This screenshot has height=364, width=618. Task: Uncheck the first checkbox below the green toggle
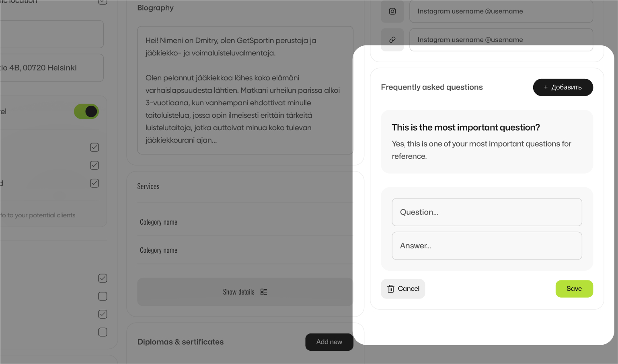pyautogui.click(x=94, y=147)
